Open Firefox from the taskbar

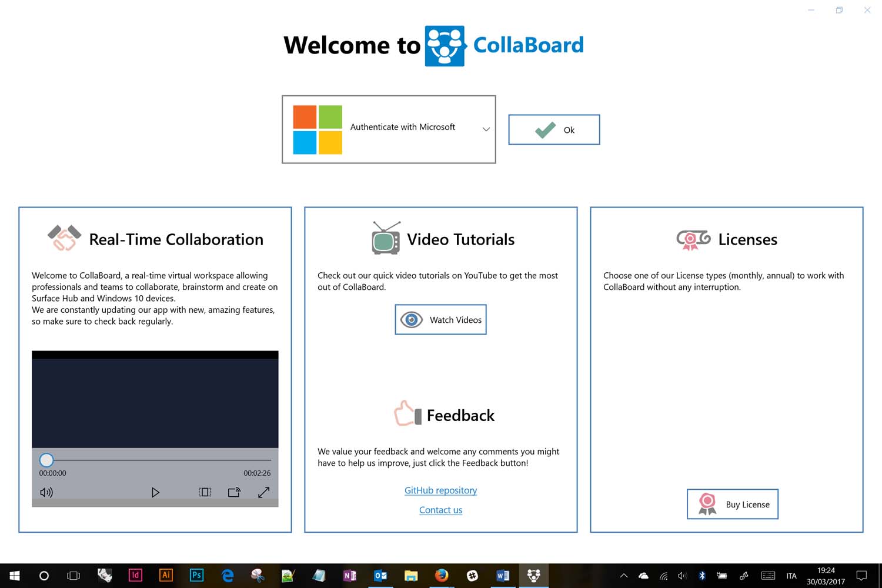442,575
